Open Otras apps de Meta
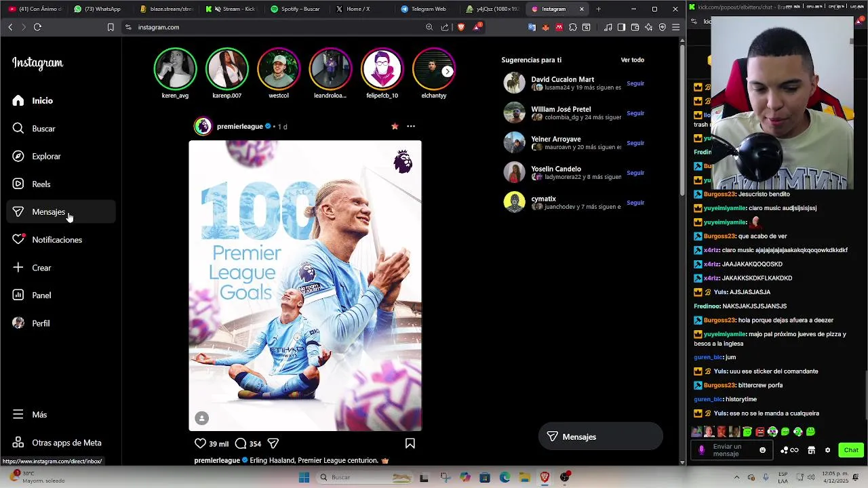 point(61,443)
